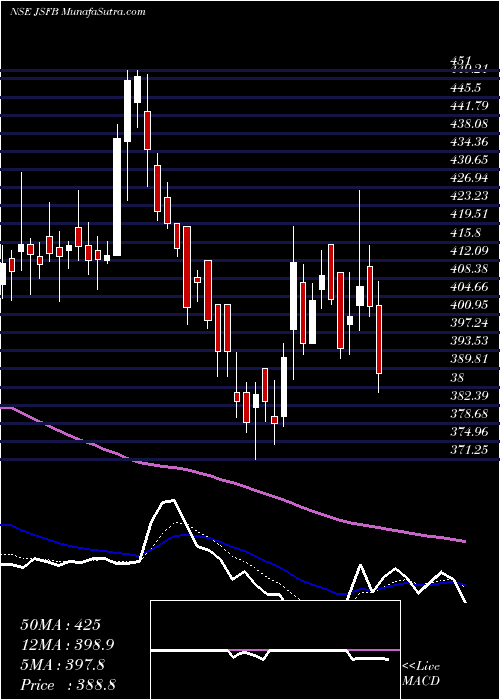Click the 5MA : 397.8 reading
This screenshot has width=500, height=700.
coord(62,665)
